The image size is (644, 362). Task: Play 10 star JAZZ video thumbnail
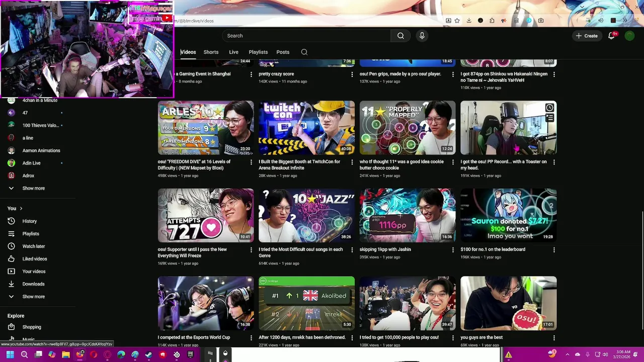[x=306, y=216]
